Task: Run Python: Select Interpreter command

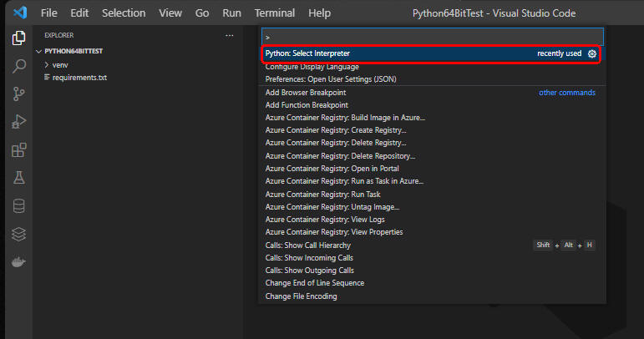Action: (x=431, y=53)
